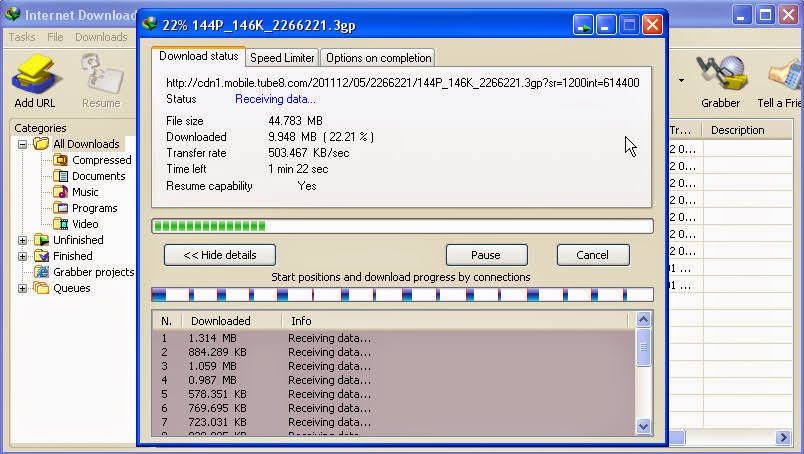
Task: Click the Queues folder icon
Action: [x=41, y=287]
